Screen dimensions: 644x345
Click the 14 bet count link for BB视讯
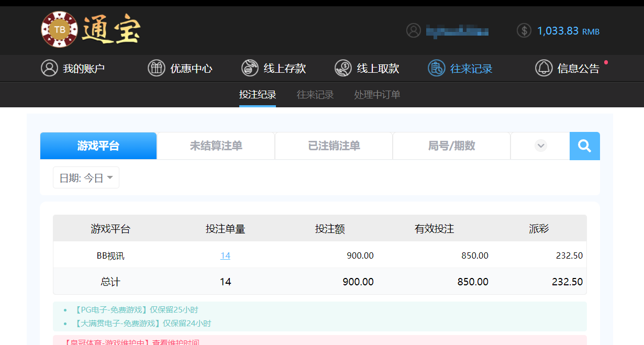[x=225, y=255]
